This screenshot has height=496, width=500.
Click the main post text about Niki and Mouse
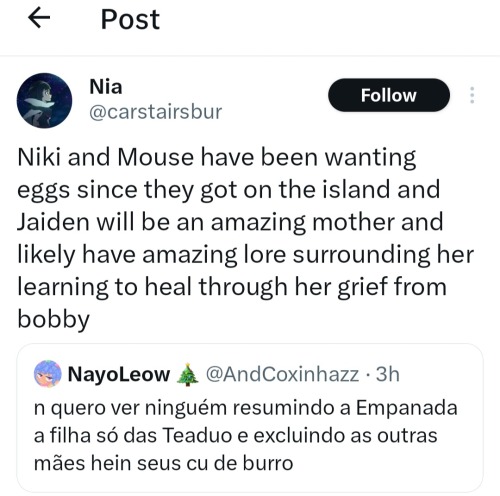click(x=245, y=238)
